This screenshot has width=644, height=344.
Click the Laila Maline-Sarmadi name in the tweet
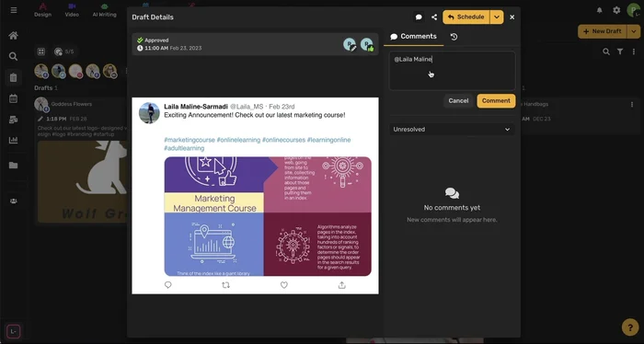(x=196, y=107)
